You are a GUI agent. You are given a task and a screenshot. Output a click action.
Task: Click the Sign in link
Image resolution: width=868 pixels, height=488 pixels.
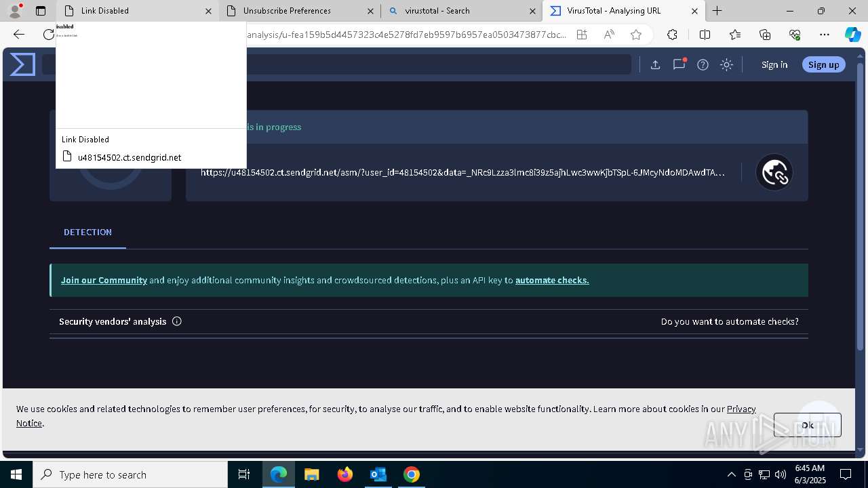click(x=774, y=65)
